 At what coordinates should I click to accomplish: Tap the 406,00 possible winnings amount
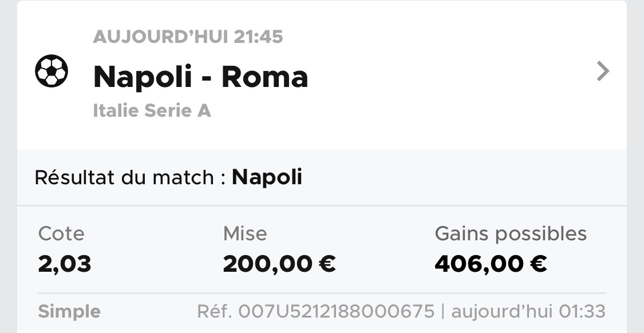click(479, 264)
